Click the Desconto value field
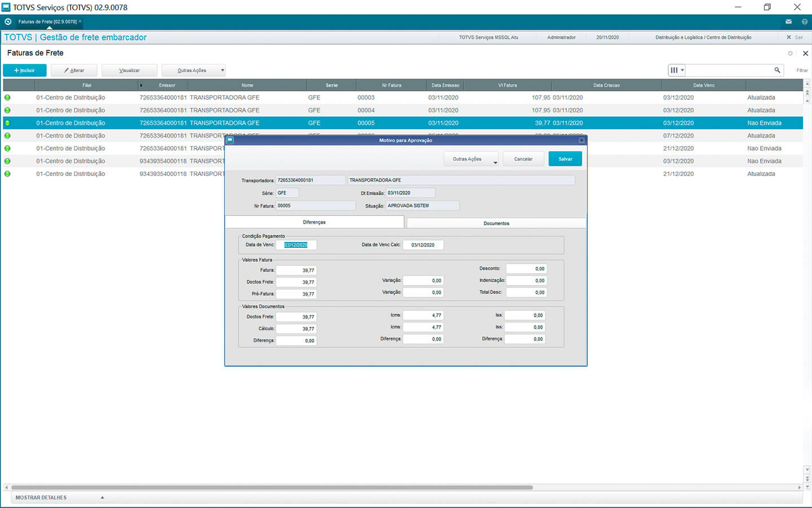Screen dimensions: 812x508 click(526, 269)
